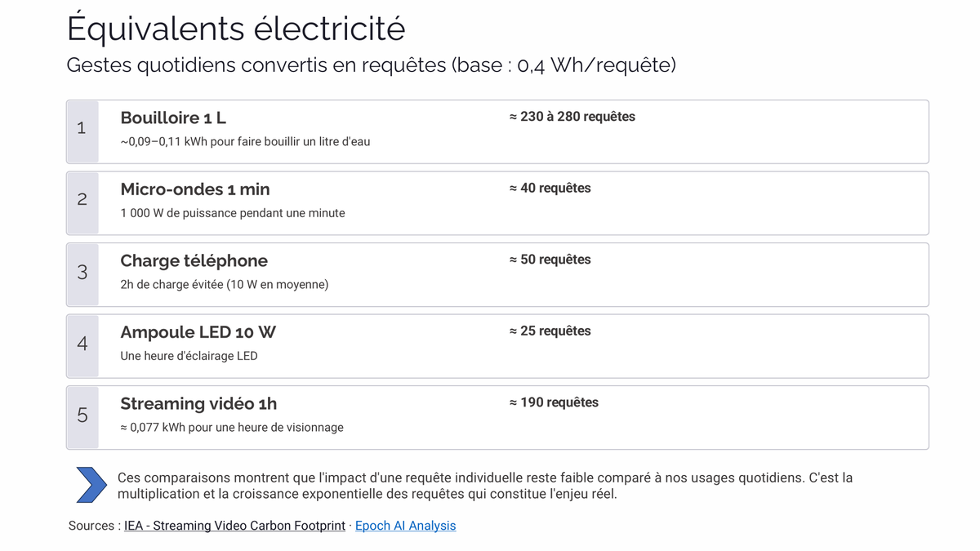The width and height of the screenshot is (980, 551).
Task: Click the ≈ 40 requêtes value
Action: (x=550, y=189)
